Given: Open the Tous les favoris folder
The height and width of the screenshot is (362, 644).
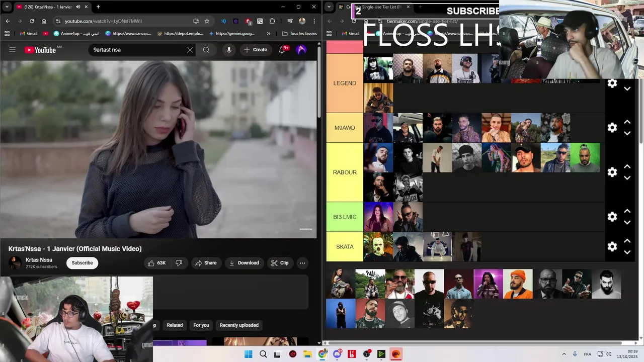Looking at the screenshot, I should click(299, 34).
